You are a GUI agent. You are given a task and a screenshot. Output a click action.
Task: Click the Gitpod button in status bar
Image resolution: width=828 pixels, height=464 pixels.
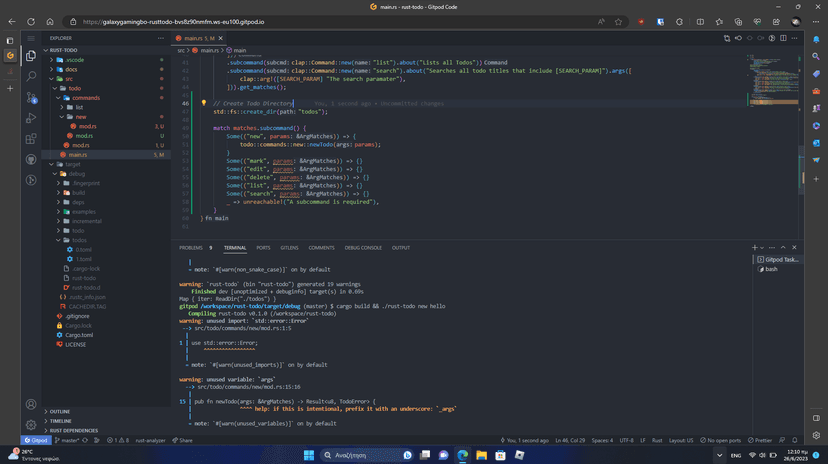(x=36, y=440)
